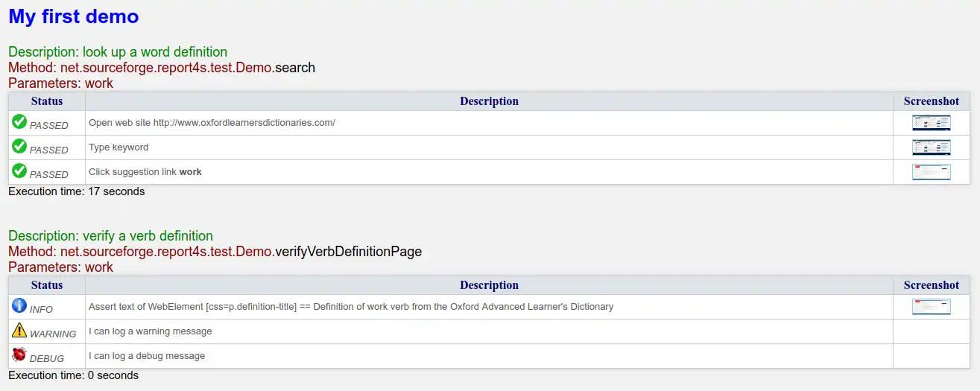Open the screenshot thumbnail in the INFO row
Image resolution: width=980 pixels, height=391 pixels.
click(x=931, y=307)
